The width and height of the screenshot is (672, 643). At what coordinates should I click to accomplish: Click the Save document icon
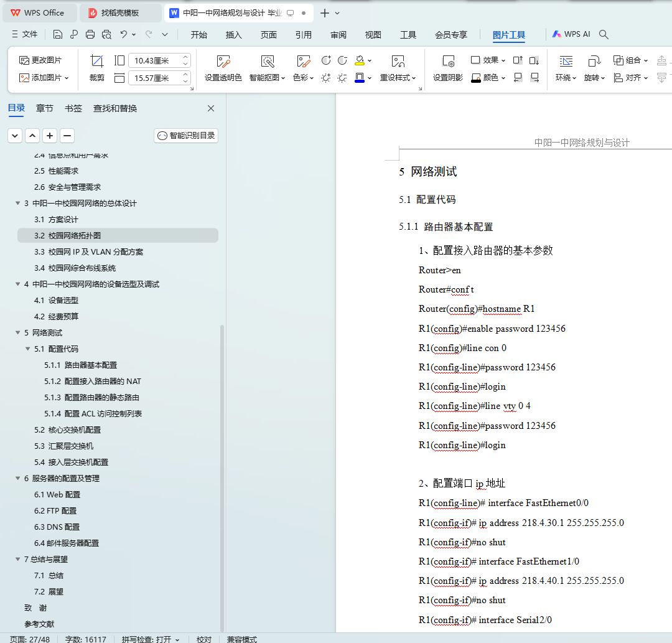click(58, 34)
